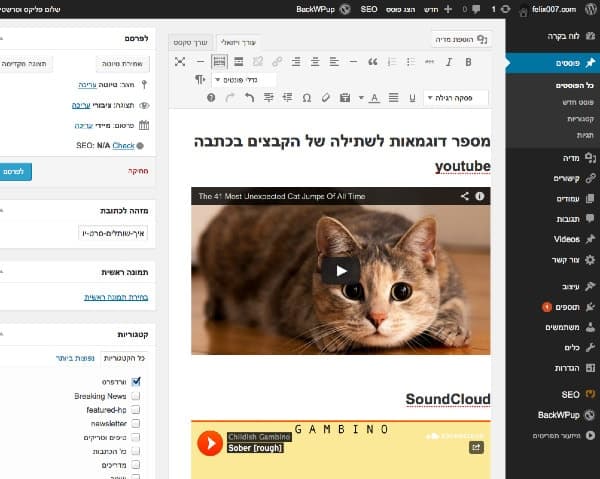Check the מדריכים category

tap(136, 464)
